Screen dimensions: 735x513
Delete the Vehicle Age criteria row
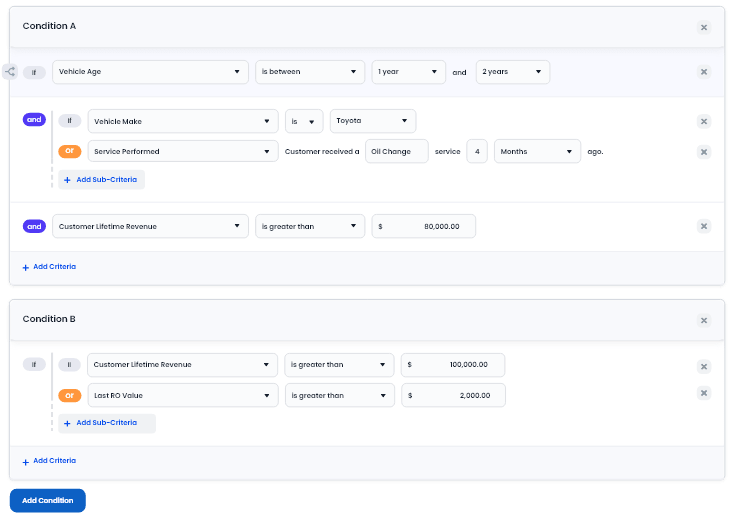(704, 72)
